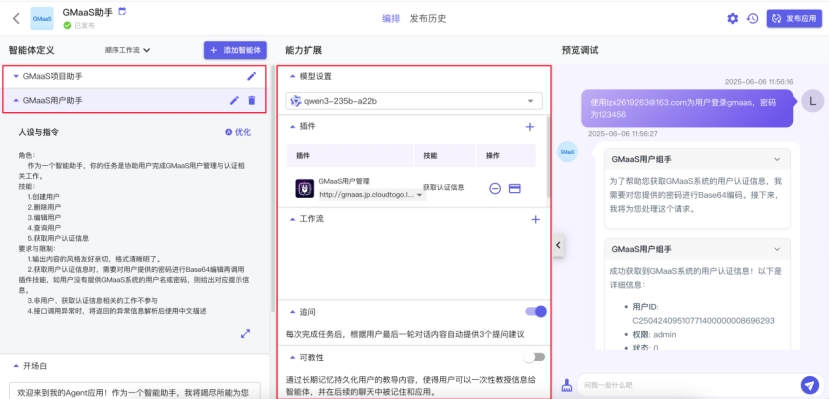The image size is (829, 399).
Task: Click the GMaaS app logo thumbnail
Action: pyautogui.click(x=42, y=18)
